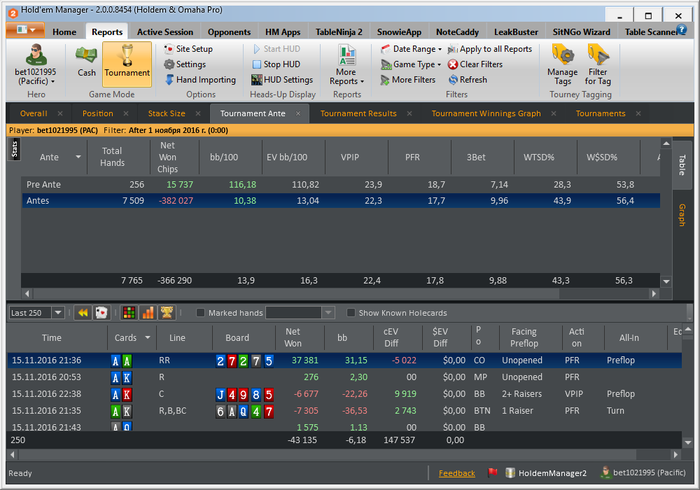The image size is (700, 490).
Task: Open the hand replayer card icon
Action: click(101, 313)
